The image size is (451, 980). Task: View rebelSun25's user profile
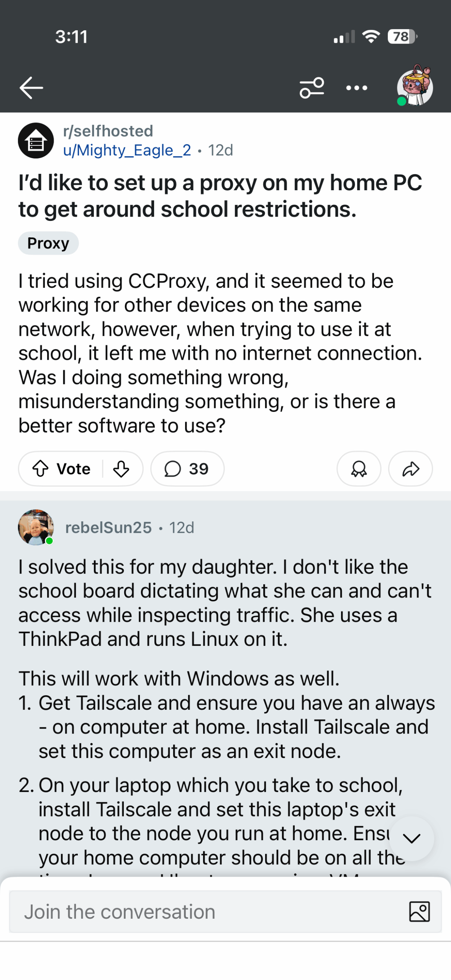click(108, 528)
